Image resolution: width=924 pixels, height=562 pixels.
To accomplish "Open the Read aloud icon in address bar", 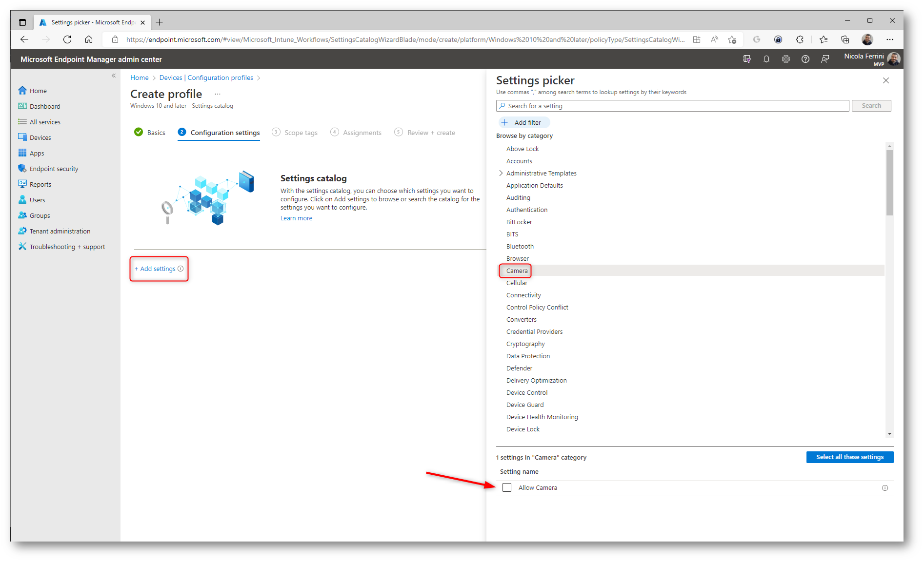I will click(x=714, y=39).
